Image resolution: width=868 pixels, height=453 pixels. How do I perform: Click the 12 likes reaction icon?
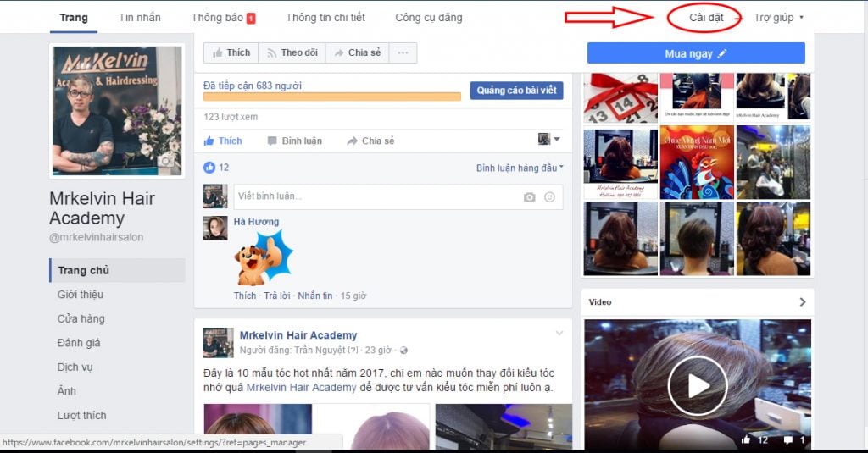click(209, 168)
